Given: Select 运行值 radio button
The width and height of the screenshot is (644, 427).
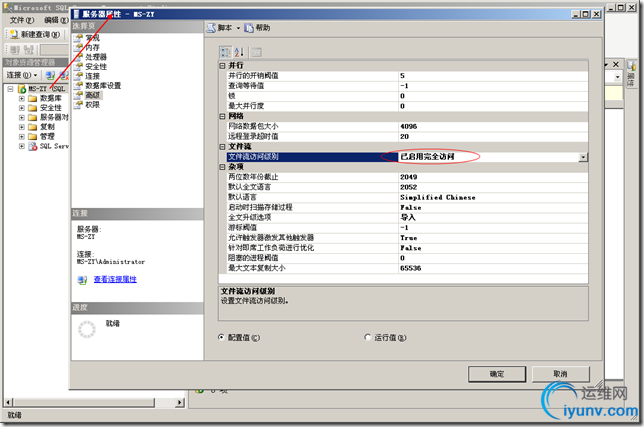Looking at the screenshot, I should (x=368, y=337).
